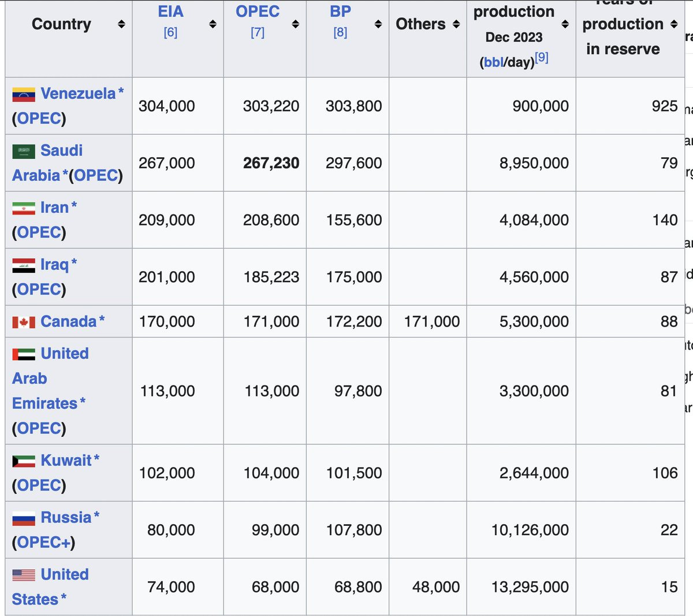The height and width of the screenshot is (616, 693).
Task: Open citation [9] after bbl/day
Action: tap(542, 57)
